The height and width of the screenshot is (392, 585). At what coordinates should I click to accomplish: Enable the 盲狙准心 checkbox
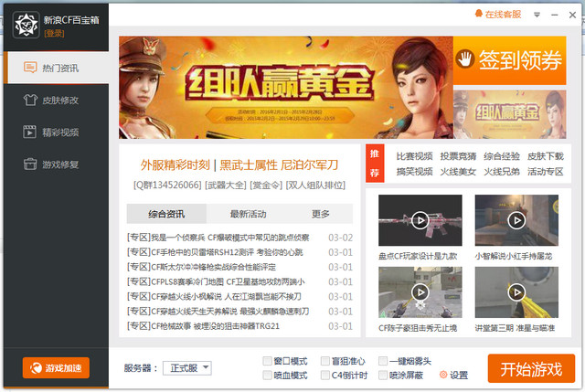(x=325, y=361)
